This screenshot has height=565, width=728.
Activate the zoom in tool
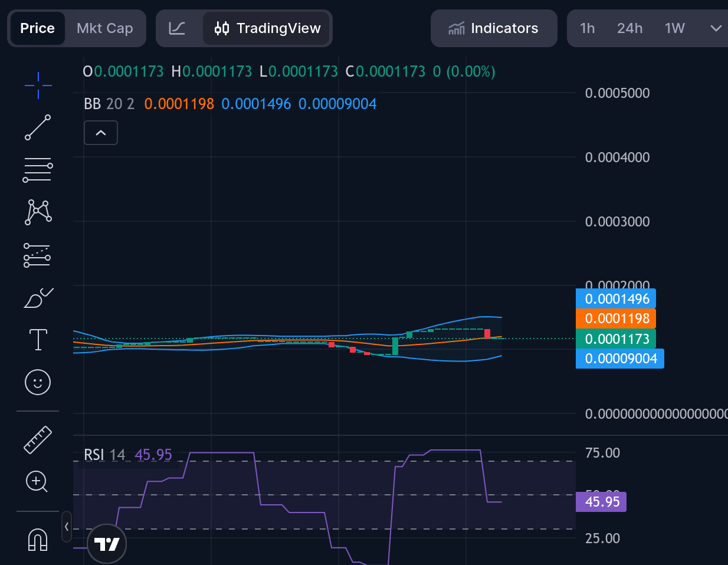coord(37,482)
